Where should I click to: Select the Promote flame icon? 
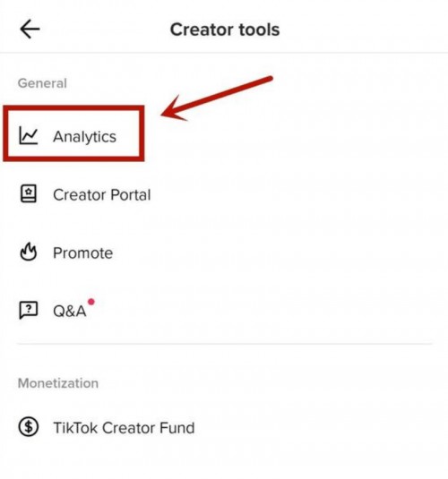click(29, 252)
